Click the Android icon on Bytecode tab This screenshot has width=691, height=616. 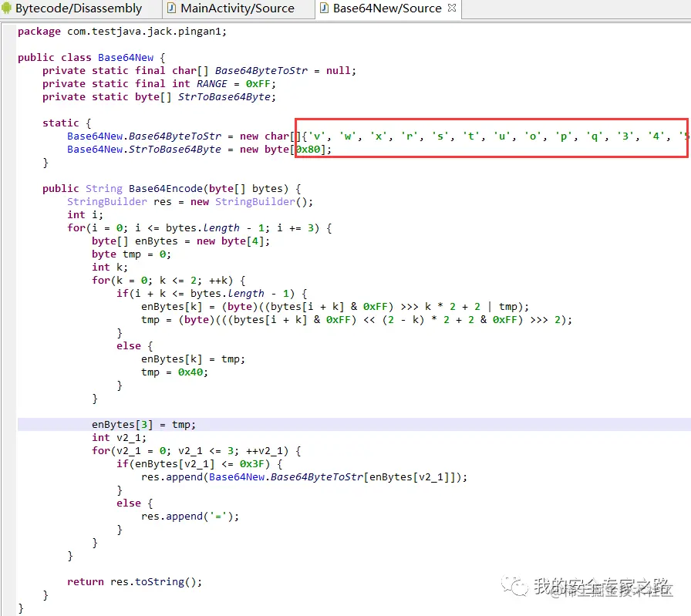7,8
